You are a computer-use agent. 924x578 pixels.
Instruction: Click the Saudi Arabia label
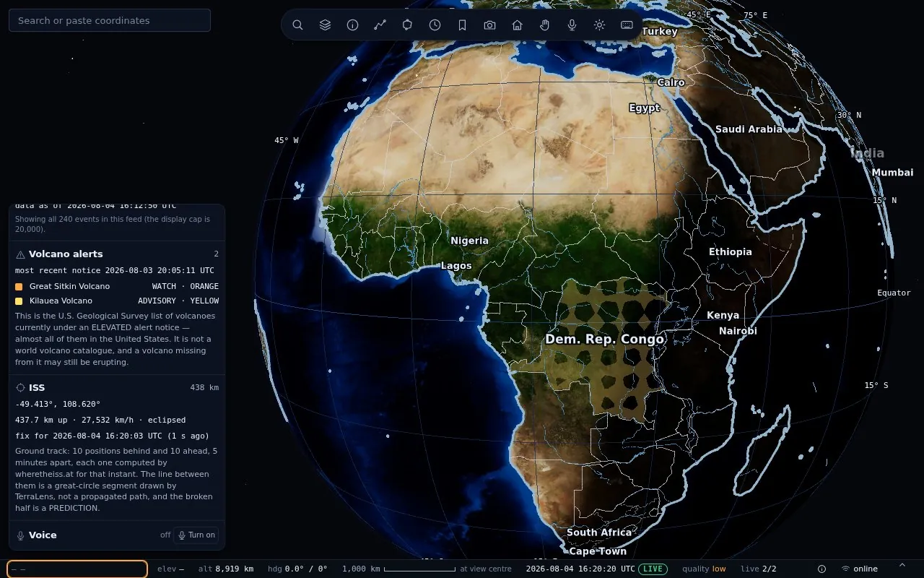point(749,129)
